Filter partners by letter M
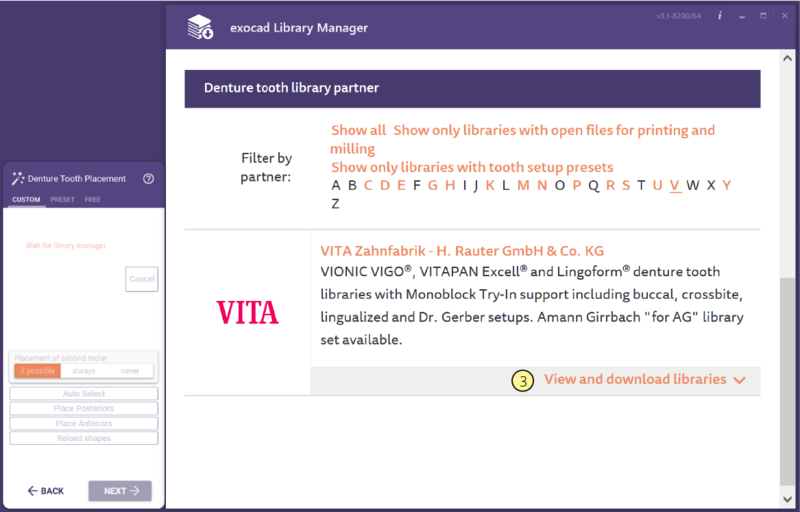 click(x=523, y=185)
